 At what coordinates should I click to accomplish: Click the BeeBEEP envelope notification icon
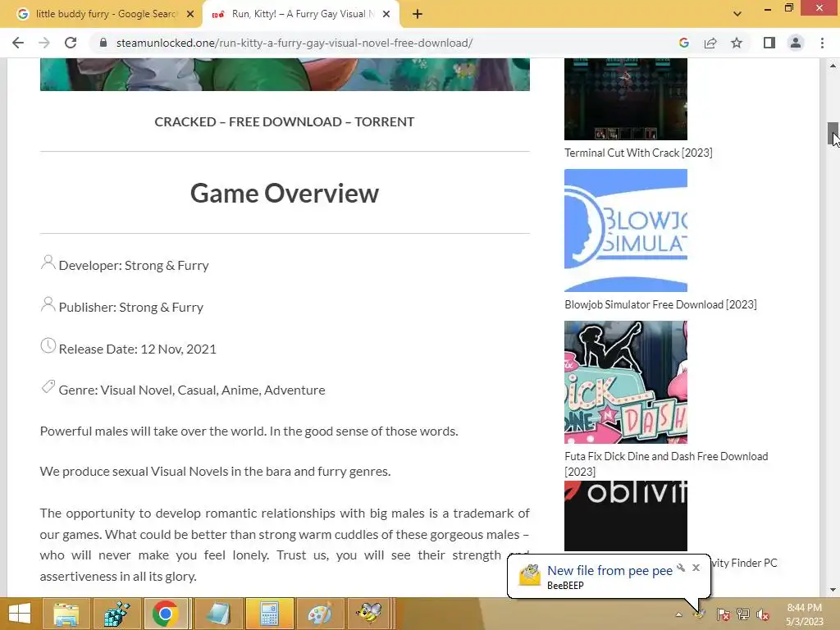pos(529,576)
